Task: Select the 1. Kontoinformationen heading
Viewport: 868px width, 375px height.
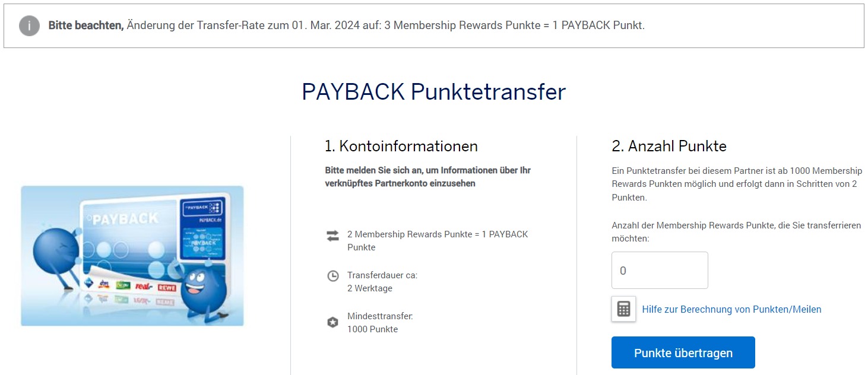Action: point(401,146)
